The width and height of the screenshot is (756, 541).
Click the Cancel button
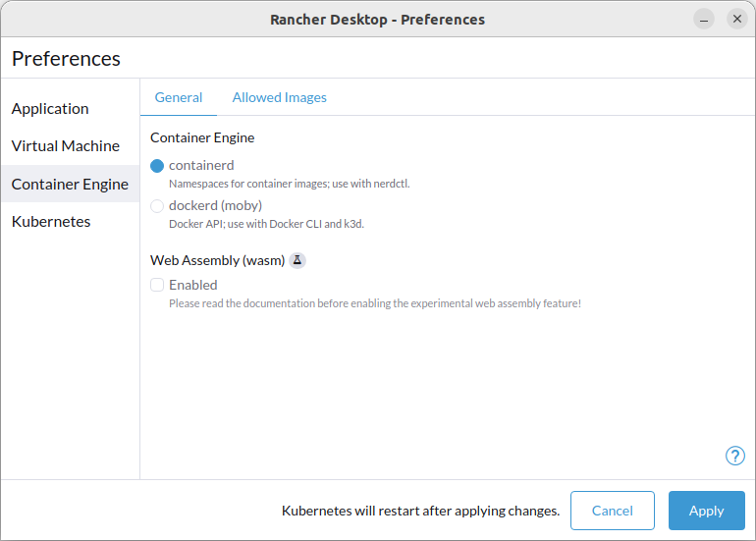pyautogui.click(x=613, y=511)
